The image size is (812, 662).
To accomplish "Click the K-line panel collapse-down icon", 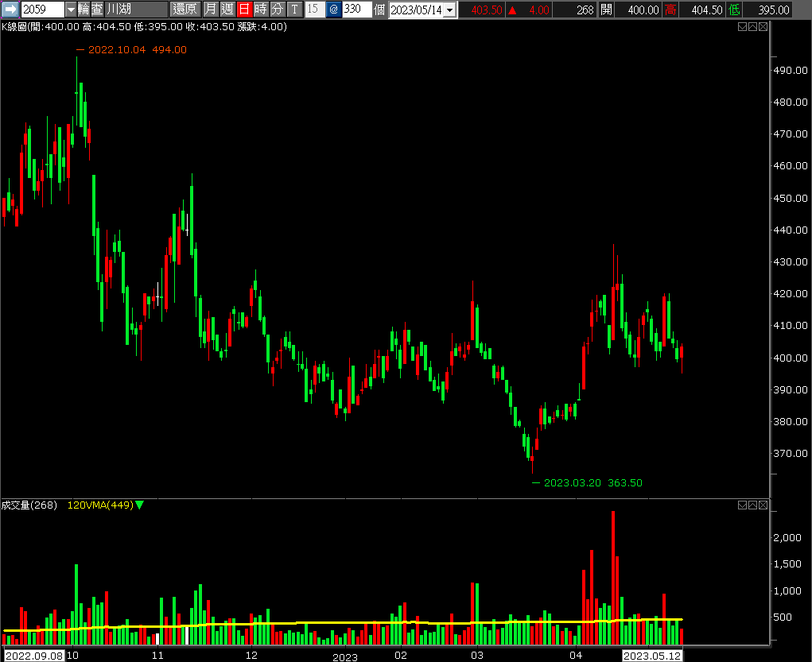I will click(x=742, y=27).
